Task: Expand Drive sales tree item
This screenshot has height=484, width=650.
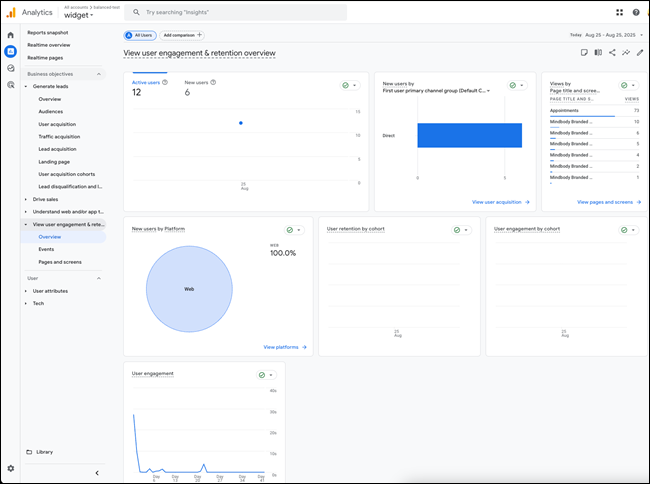Action: (x=26, y=199)
